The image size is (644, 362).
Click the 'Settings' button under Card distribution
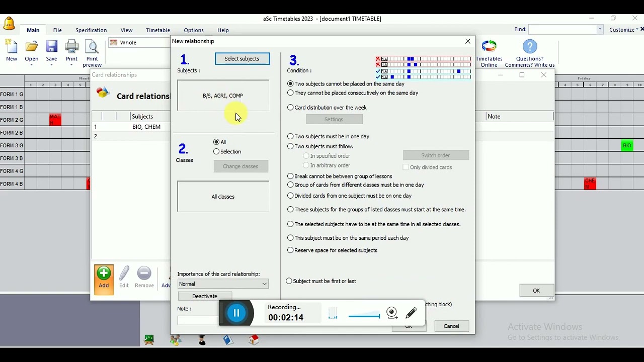point(334,120)
